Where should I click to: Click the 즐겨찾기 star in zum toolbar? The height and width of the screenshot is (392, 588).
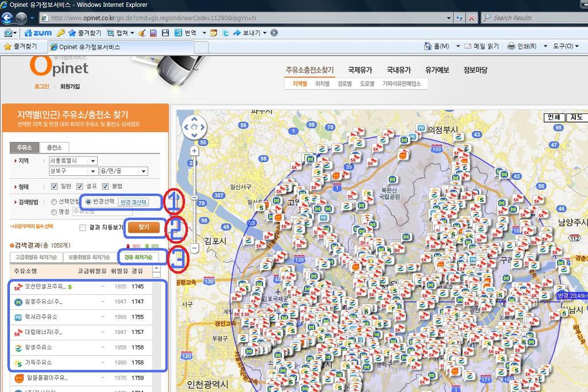pos(72,33)
